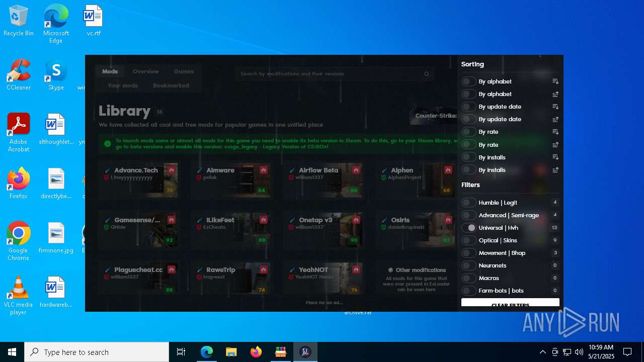Click 'Place for an ad...' text
Image resolution: width=644 pixels, height=362 pixels.
click(324, 303)
